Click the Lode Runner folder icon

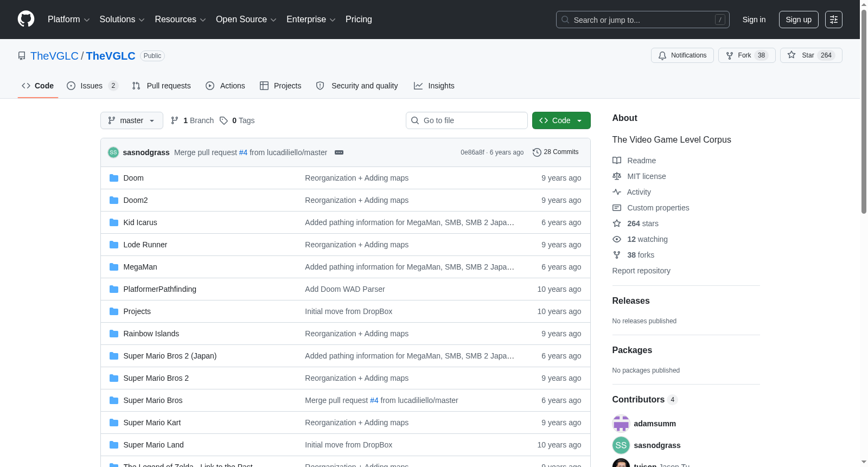point(114,245)
